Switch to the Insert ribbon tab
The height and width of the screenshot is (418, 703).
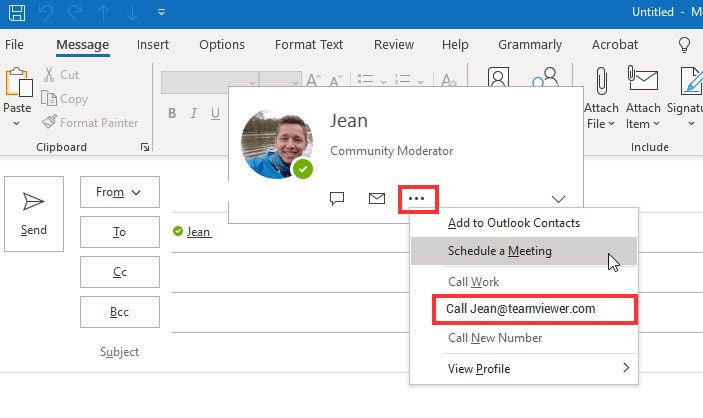153,44
